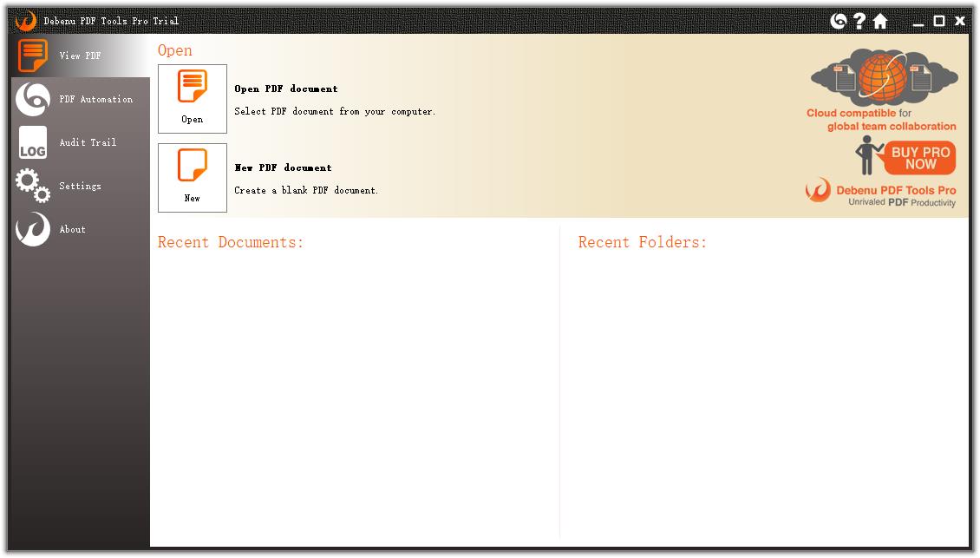This screenshot has width=980, height=558.
Task: Click 'Cloud compatible for global team collaboration' text
Action: pyautogui.click(x=881, y=120)
